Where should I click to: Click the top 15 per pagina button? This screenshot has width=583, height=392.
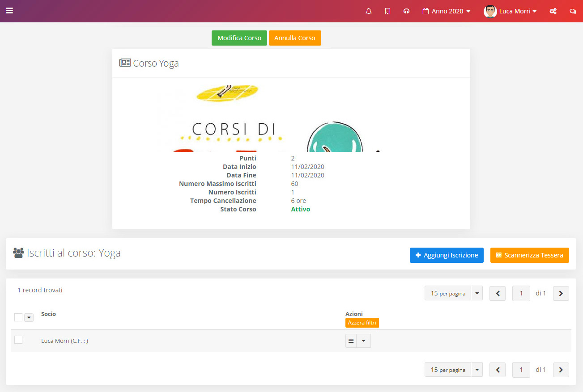[447, 293]
